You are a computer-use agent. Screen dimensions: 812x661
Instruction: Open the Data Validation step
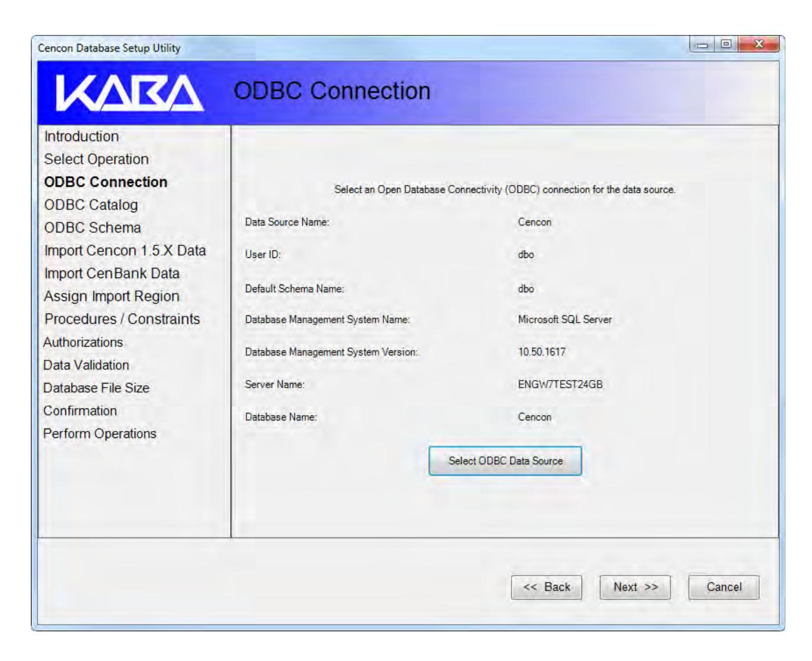pyautogui.click(x=86, y=365)
